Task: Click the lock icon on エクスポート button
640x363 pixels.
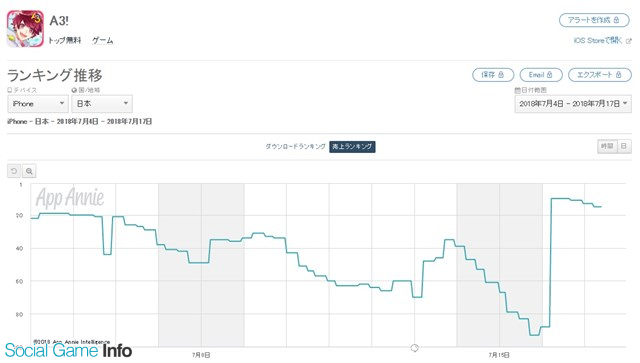Action: 618,75
